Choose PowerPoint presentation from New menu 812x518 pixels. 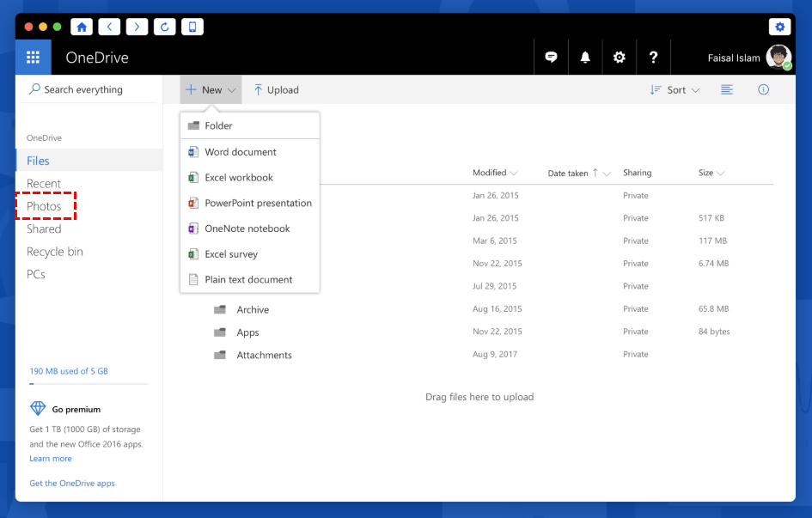point(258,204)
